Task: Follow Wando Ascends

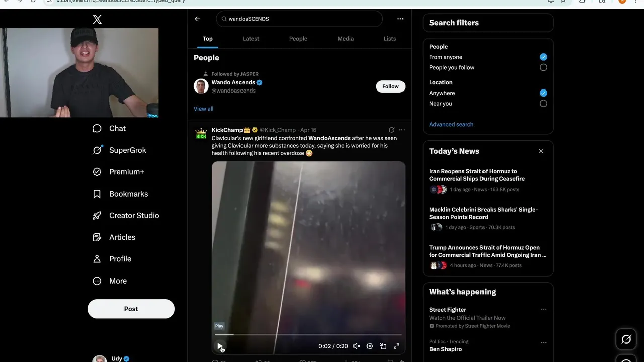Action: 390,86
